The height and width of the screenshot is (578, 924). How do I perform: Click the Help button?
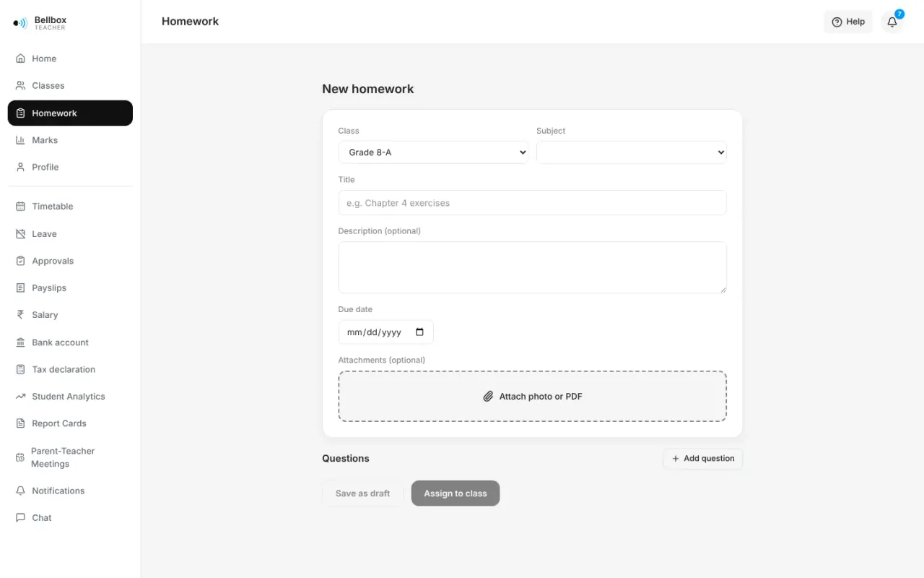coord(848,22)
